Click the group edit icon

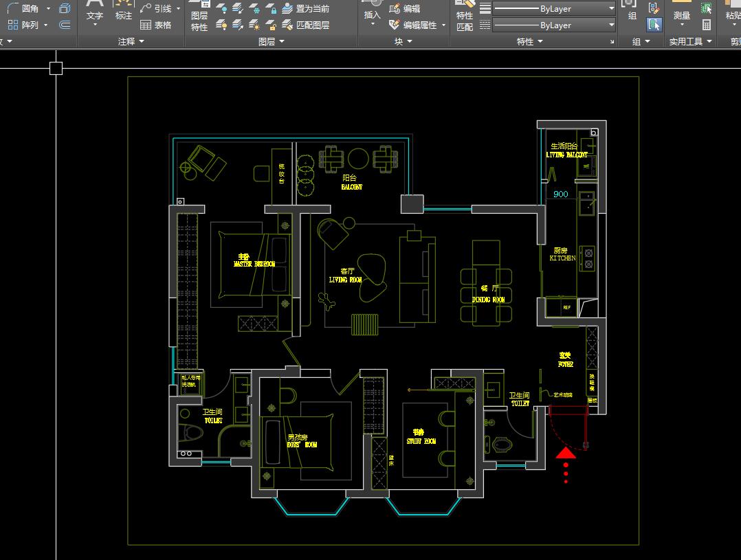pos(654,8)
